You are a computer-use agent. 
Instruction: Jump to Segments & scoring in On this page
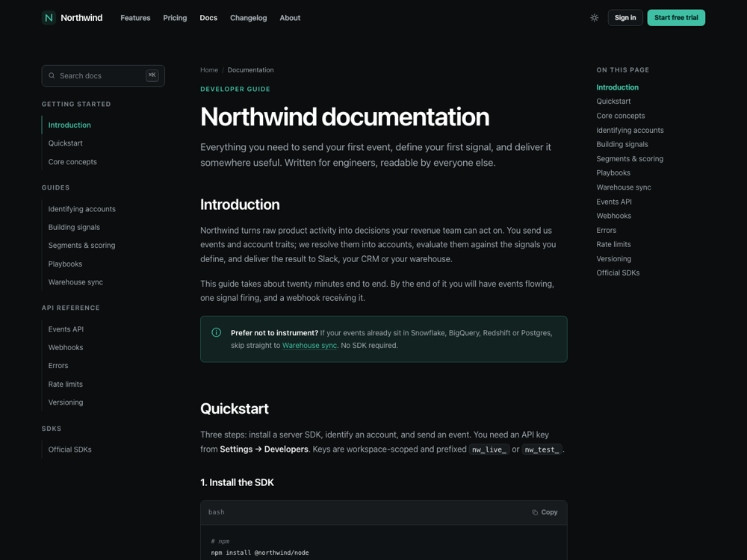coord(630,158)
